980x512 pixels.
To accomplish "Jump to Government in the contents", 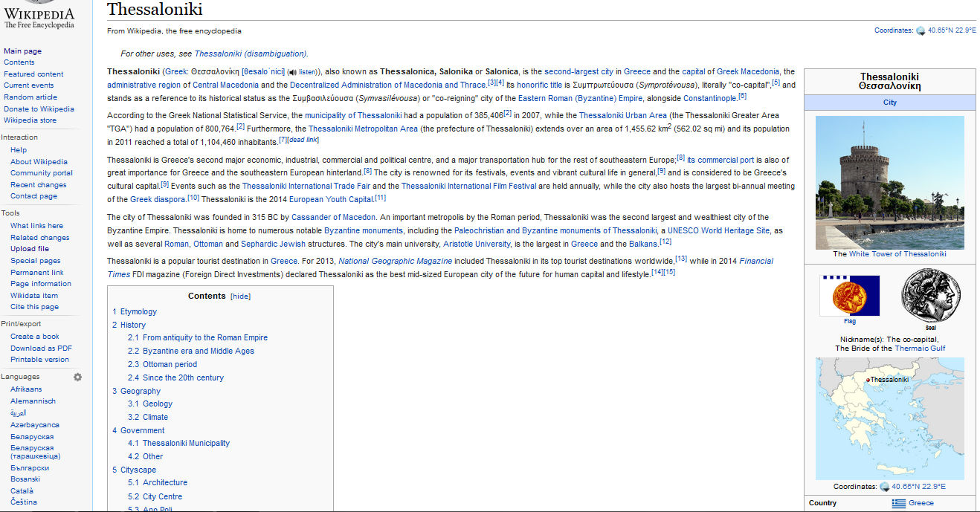I will [143, 431].
